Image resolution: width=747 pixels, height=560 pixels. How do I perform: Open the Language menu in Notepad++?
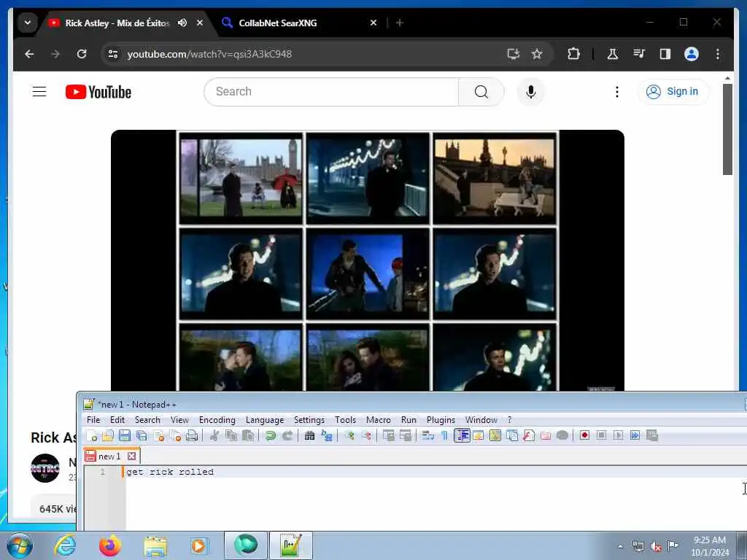coord(264,419)
